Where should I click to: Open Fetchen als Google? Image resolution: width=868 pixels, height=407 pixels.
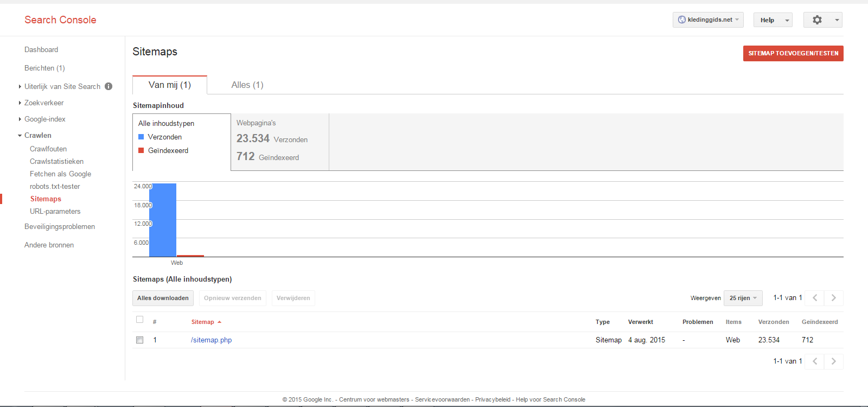[x=60, y=174]
